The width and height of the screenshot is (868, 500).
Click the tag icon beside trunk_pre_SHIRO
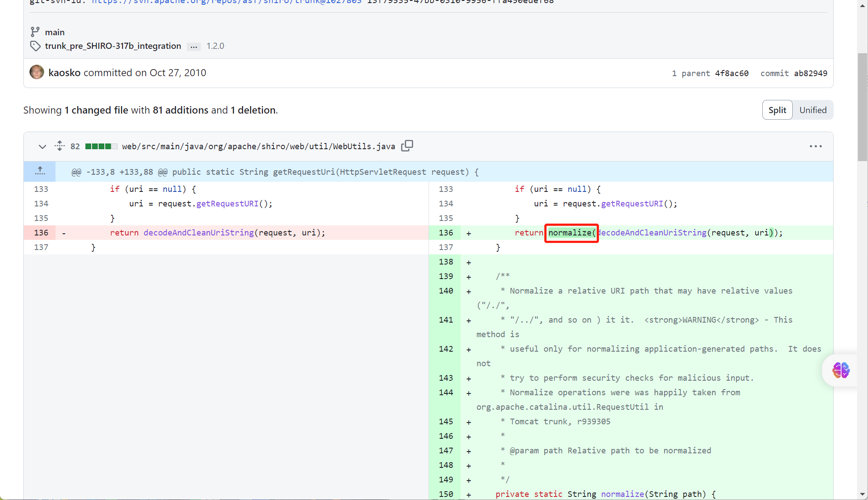coord(35,46)
